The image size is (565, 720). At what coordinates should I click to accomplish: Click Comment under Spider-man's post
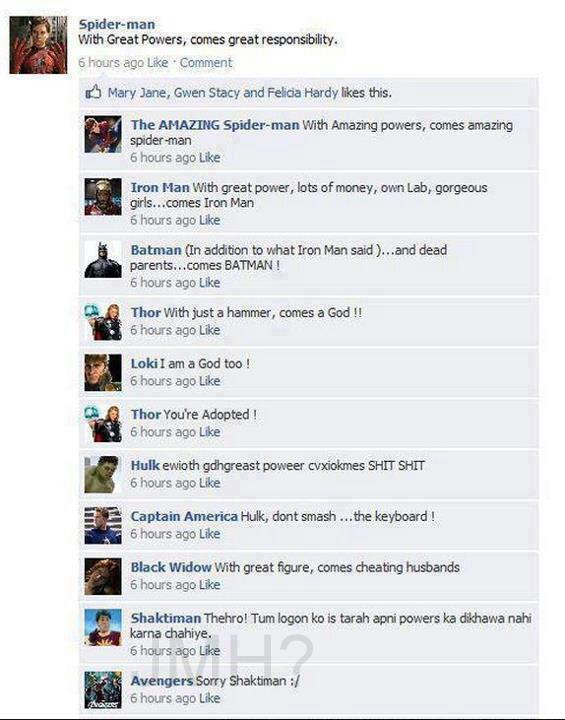coord(205,62)
